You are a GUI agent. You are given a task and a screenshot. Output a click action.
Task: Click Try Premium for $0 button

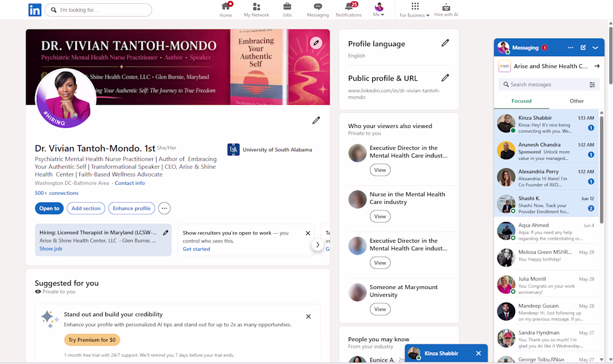92,340
